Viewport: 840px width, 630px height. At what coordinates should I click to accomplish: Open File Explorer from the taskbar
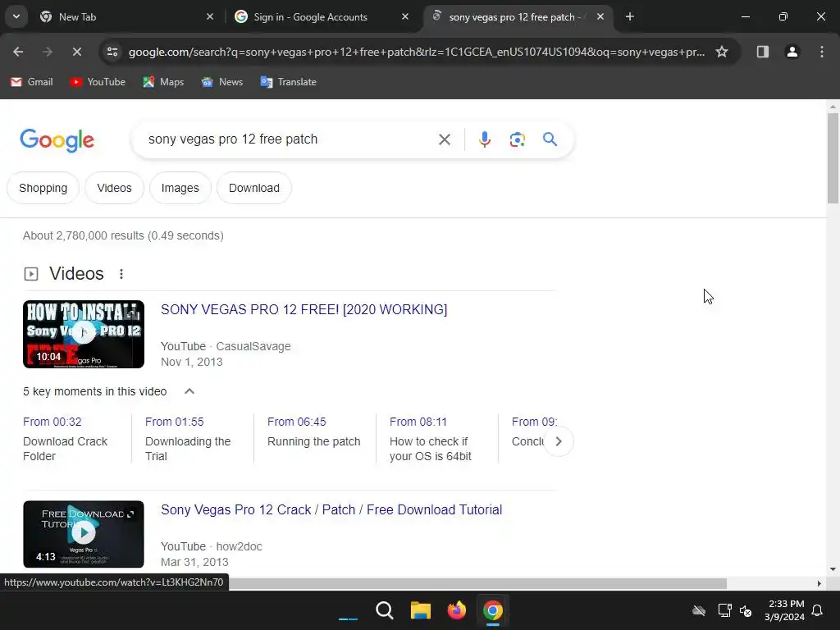(421, 610)
